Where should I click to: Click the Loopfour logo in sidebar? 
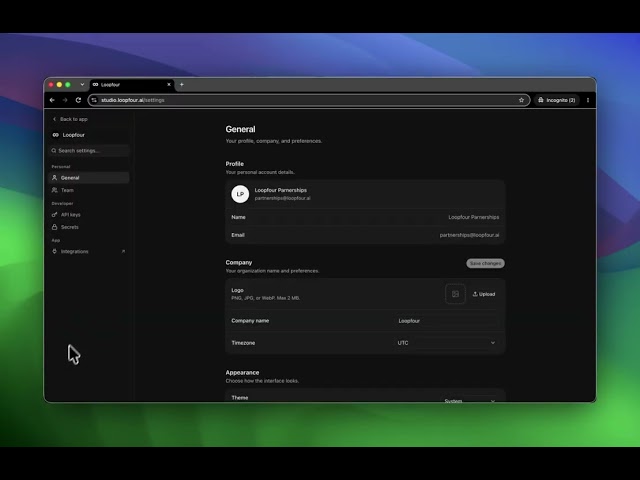[56, 135]
